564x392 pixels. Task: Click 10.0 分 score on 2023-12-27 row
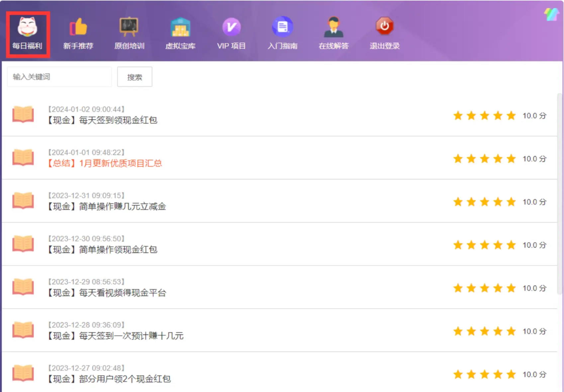[x=534, y=375]
